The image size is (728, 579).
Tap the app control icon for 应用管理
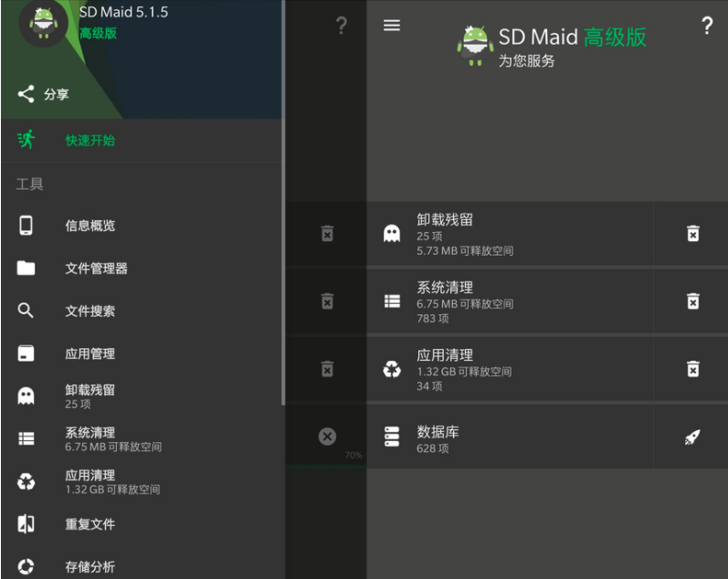point(26,353)
